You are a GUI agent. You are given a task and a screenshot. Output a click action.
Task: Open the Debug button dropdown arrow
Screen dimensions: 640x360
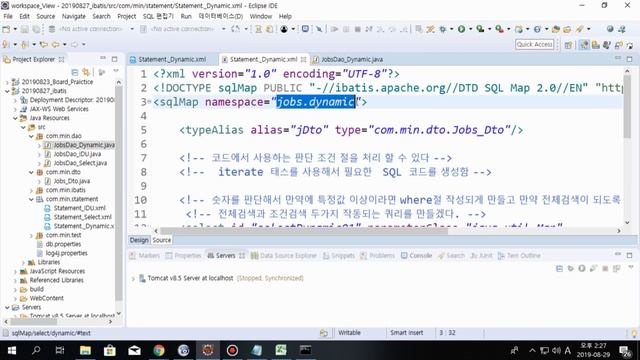click(x=451, y=29)
